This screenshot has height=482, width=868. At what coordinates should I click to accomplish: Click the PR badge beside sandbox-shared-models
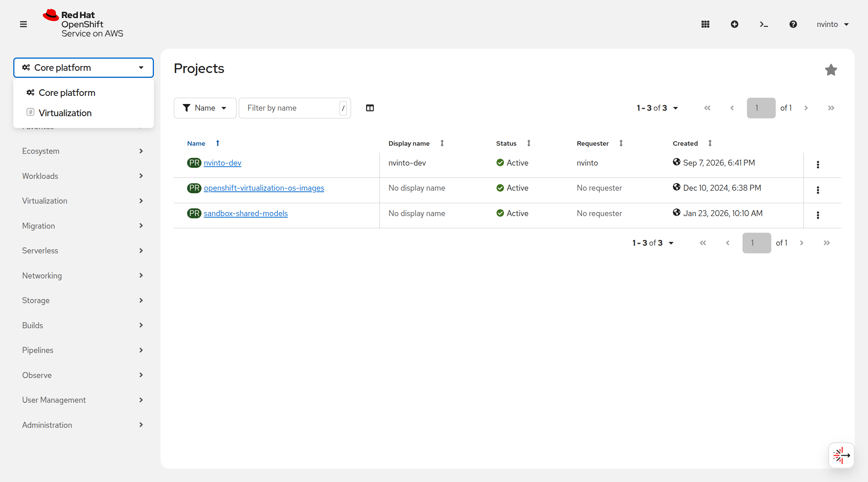pos(194,214)
